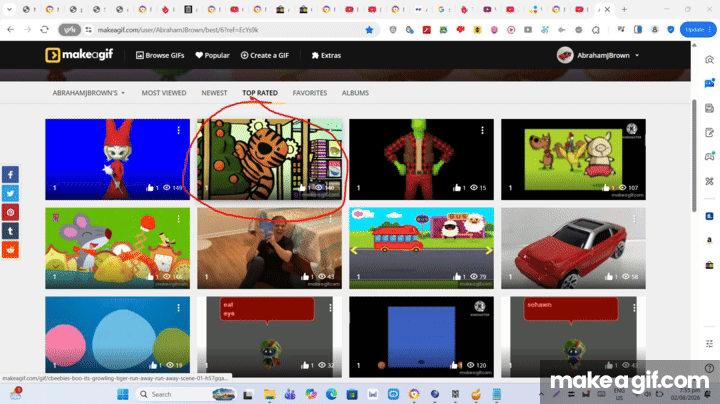This screenshot has width=720, height=404.
Task: Open the blue square GIF thumbnail
Action: click(x=421, y=337)
